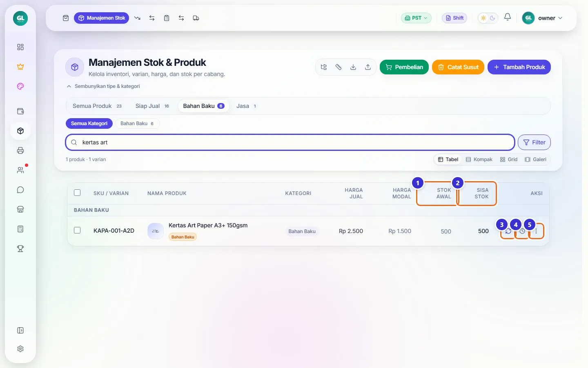588x368 pixels.
Task: Click the downward trend icon in the top bar
Action: click(x=137, y=18)
